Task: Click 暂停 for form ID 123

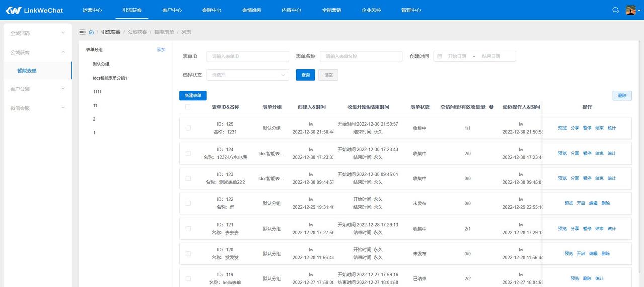Action: coord(587,178)
